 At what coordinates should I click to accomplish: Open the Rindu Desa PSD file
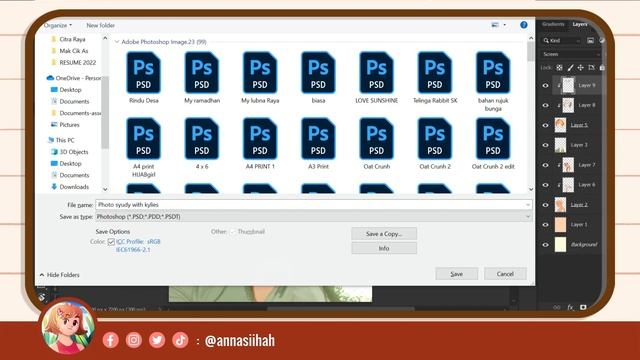click(143, 78)
